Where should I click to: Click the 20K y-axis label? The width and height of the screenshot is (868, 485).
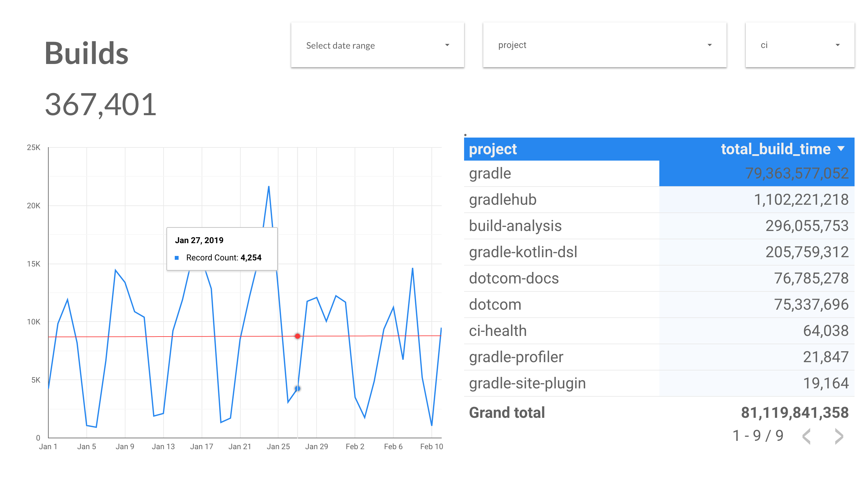click(33, 206)
